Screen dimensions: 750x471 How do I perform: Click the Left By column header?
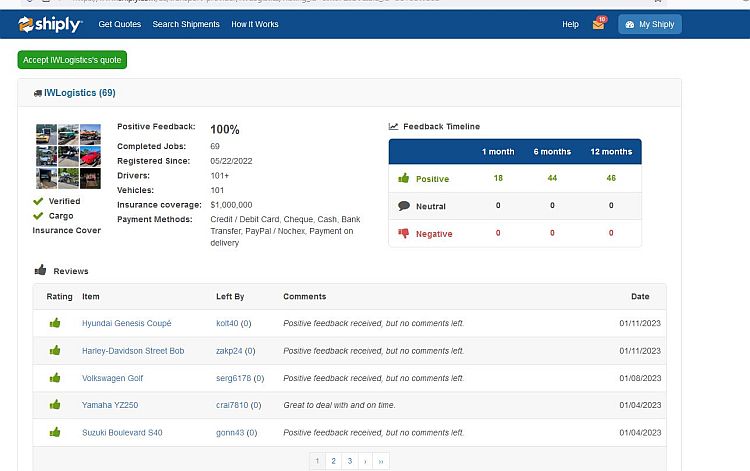230,296
